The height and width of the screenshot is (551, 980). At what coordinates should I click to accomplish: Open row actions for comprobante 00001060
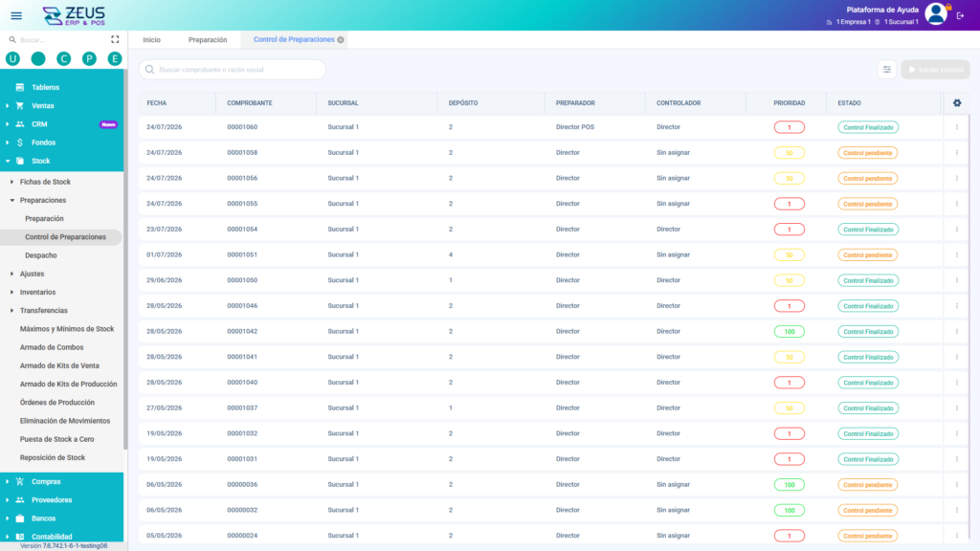tap(956, 127)
